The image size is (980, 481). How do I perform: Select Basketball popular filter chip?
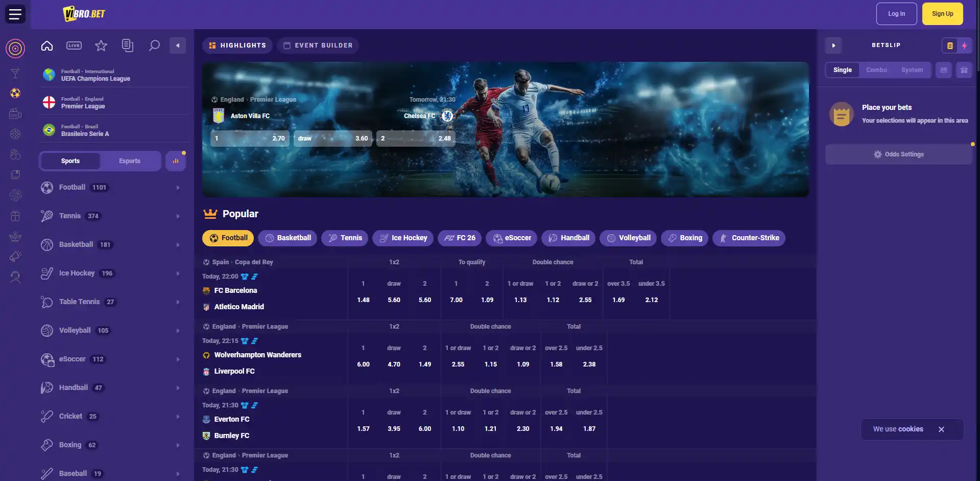click(x=288, y=238)
